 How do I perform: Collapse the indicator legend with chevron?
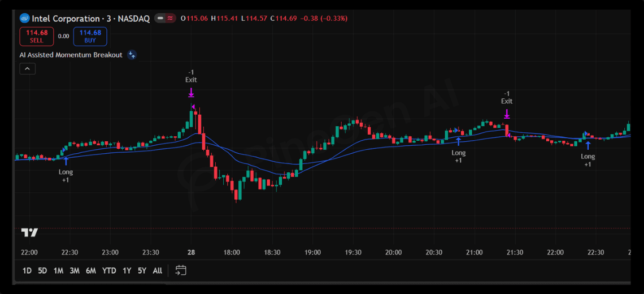pos(28,69)
